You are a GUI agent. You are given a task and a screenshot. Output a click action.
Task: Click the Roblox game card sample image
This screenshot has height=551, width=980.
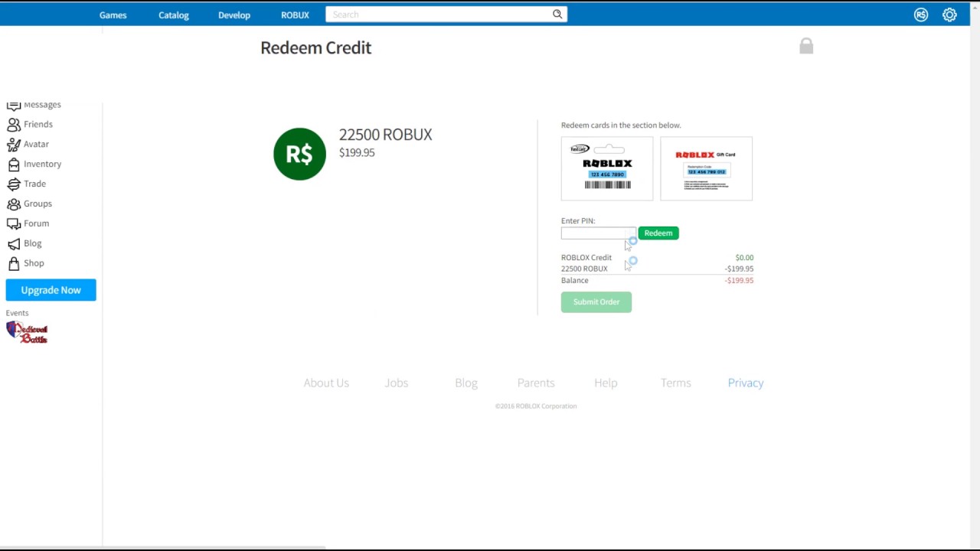click(607, 168)
